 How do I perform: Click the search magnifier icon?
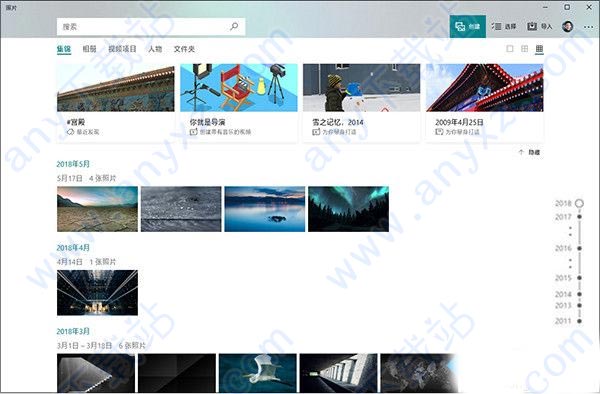click(234, 26)
